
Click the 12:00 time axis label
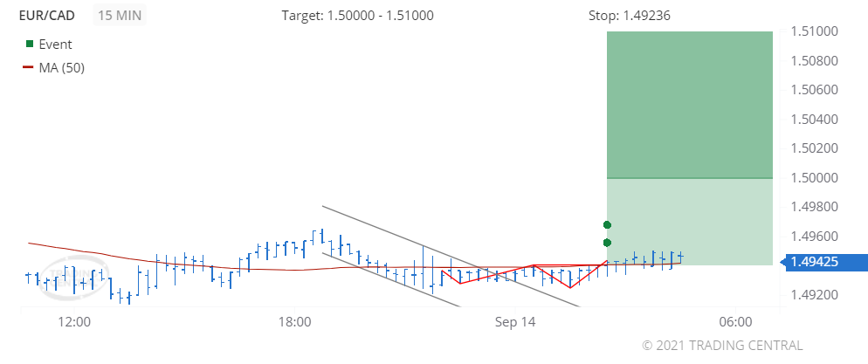point(74,321)
